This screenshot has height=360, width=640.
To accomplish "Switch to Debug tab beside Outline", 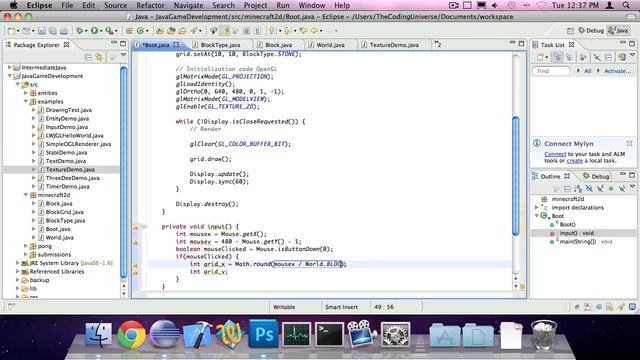I will tap(596, 176).
